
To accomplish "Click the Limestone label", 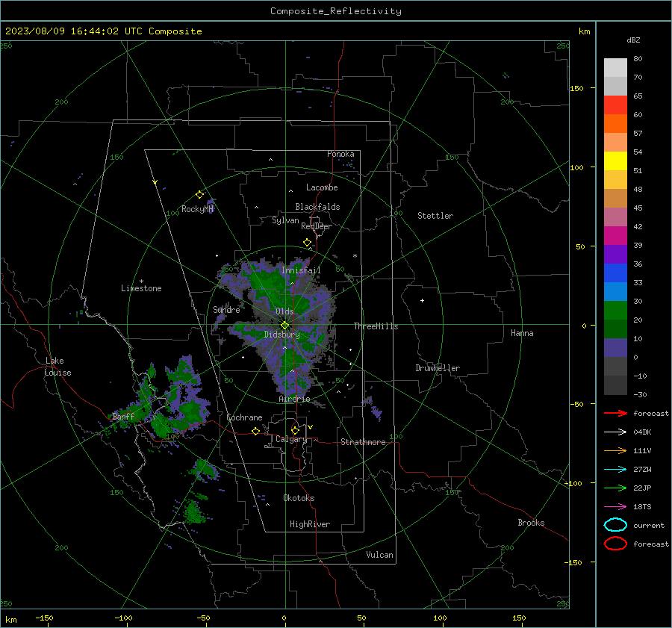I will [x=141, y=288].
